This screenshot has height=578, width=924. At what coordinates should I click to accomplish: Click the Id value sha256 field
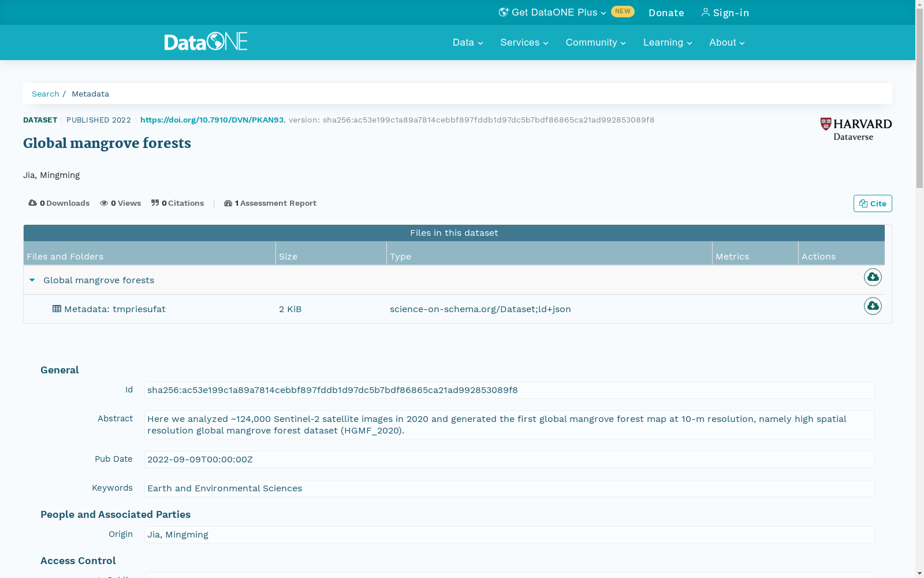click(x=509, y=390)
